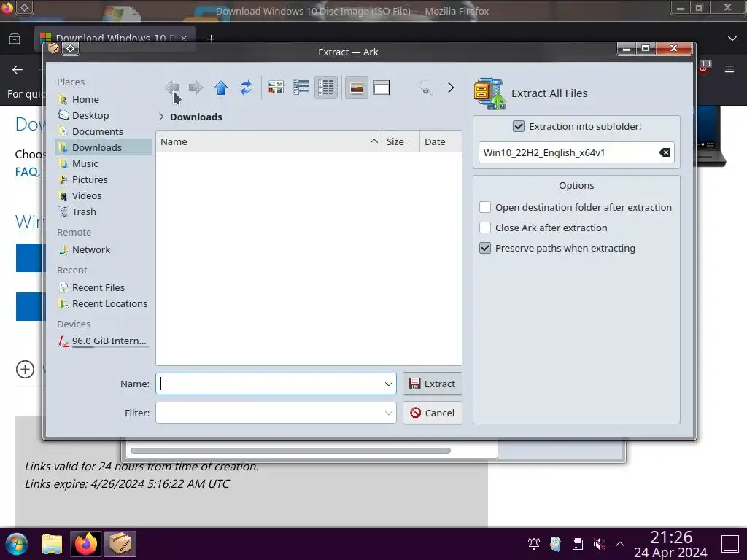Click the 21:26 clock in the taskbar

click(671, 537)
